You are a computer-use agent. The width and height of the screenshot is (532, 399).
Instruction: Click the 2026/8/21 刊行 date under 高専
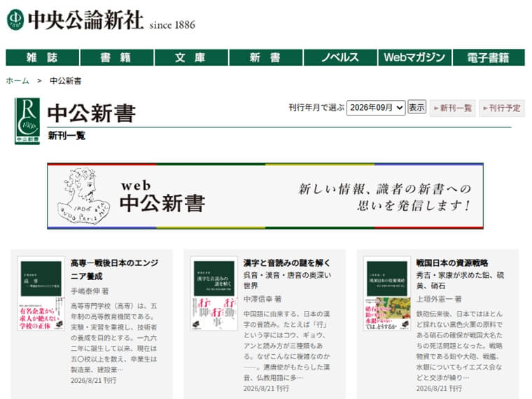tap(94, 380)
